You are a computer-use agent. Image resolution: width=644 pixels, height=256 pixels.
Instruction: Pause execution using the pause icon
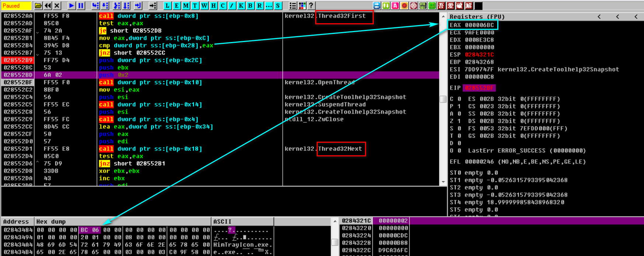pyautogui.click(x=81, y=6)
